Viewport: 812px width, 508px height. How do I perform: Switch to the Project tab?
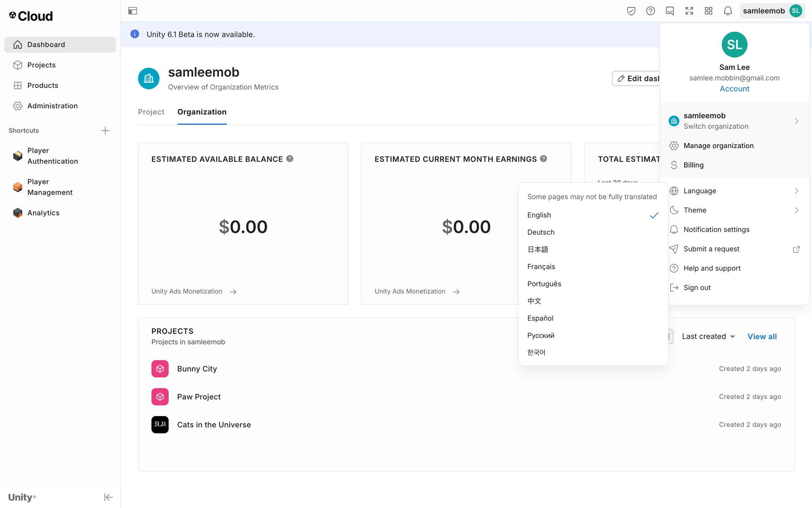[151, 112]
